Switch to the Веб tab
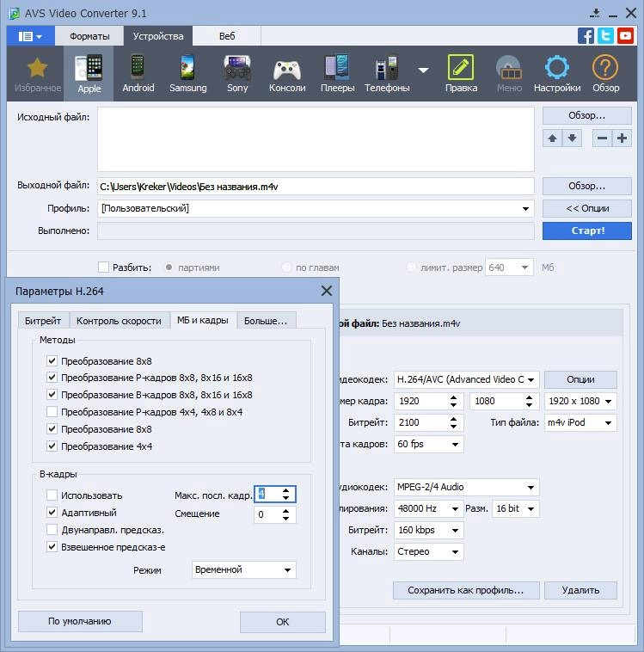644x652 pixels. 227,36
